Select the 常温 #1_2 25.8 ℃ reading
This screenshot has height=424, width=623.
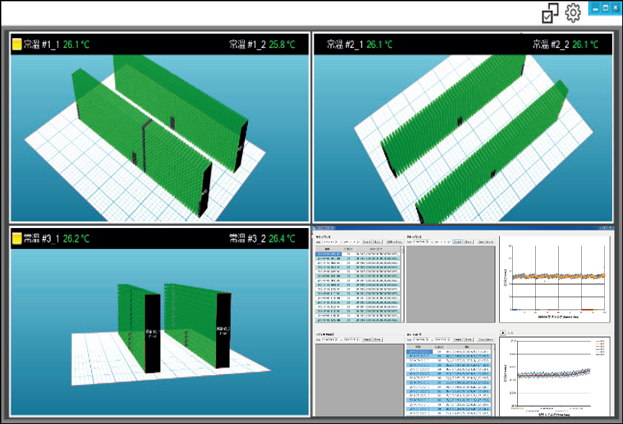[262, 44]
